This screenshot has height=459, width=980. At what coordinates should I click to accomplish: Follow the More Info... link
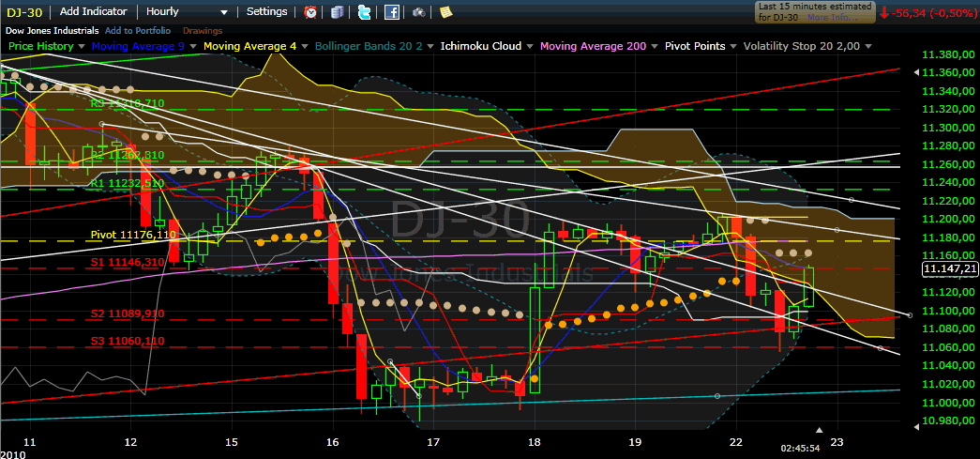point(833,18)
